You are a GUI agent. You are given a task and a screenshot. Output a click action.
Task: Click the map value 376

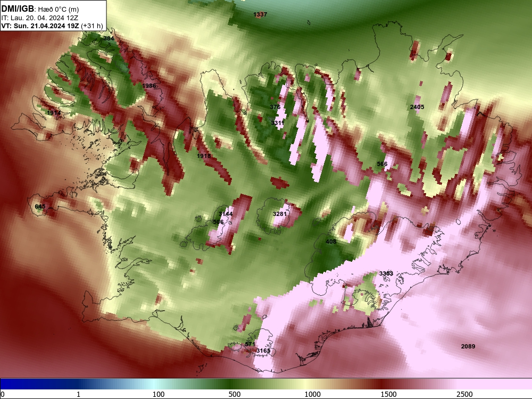pos(275,107)
